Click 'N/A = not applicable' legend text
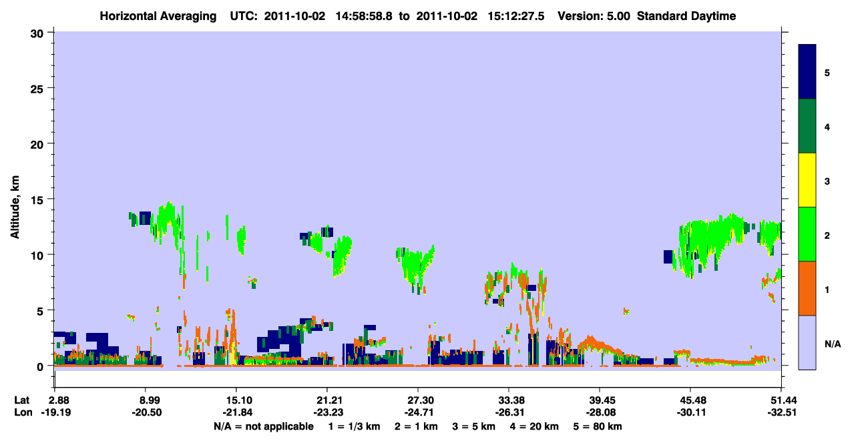This screenshot has width=868, height=445. pos(264,426)
